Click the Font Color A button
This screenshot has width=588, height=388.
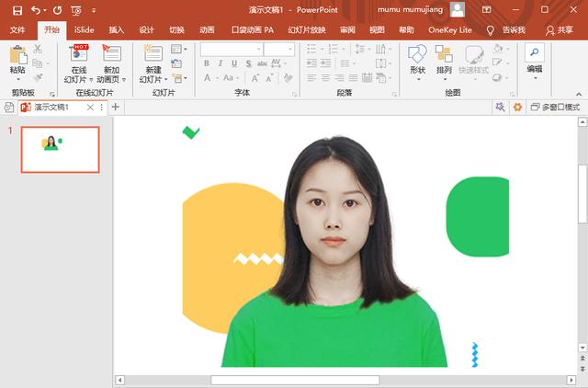[x=207, y=78]
